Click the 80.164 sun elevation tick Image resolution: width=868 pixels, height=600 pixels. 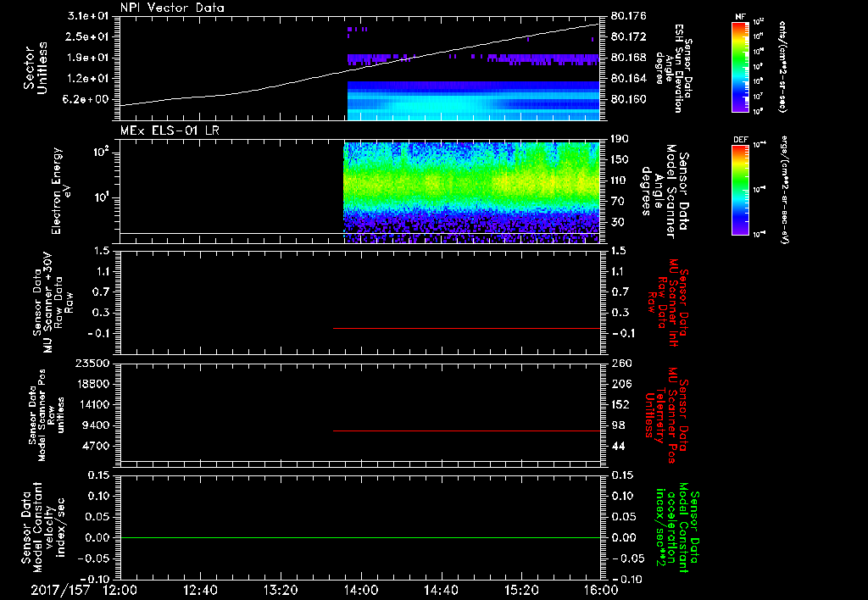[x=628, y=79]
